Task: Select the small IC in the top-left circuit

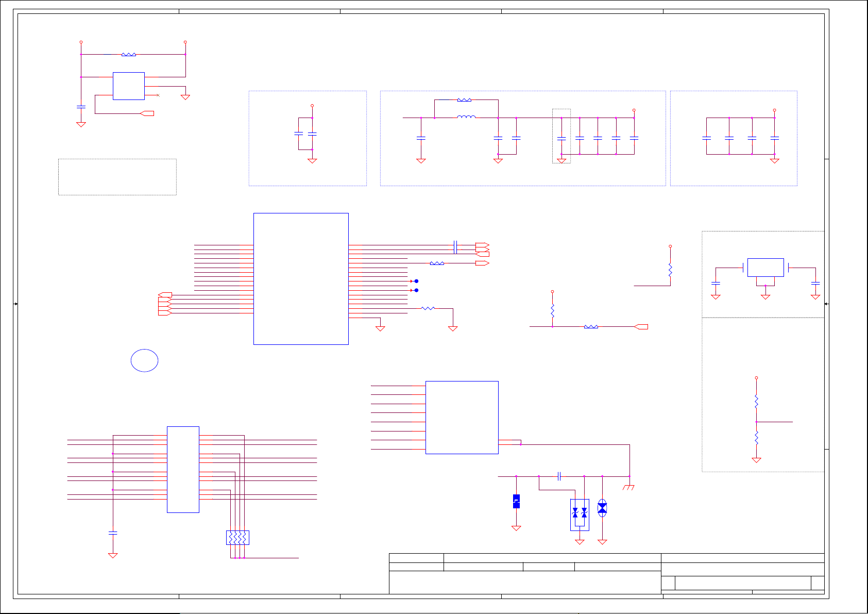Action: (129, 86)
